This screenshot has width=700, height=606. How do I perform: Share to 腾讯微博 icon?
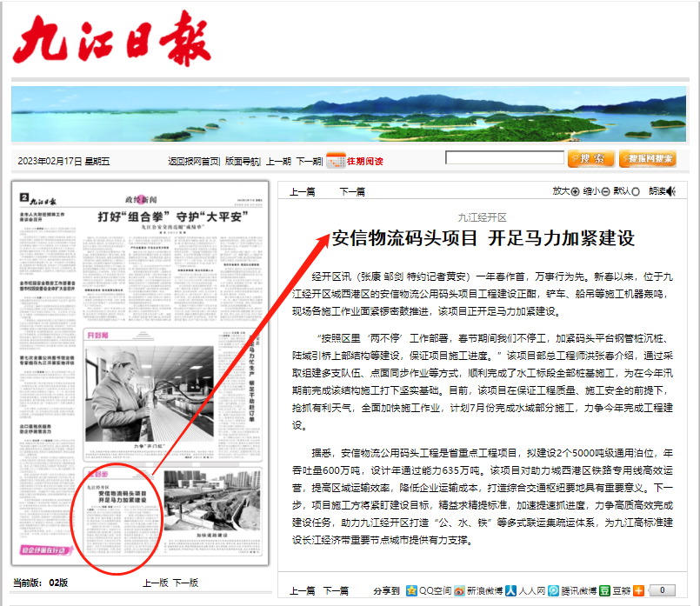click(554, 590)
